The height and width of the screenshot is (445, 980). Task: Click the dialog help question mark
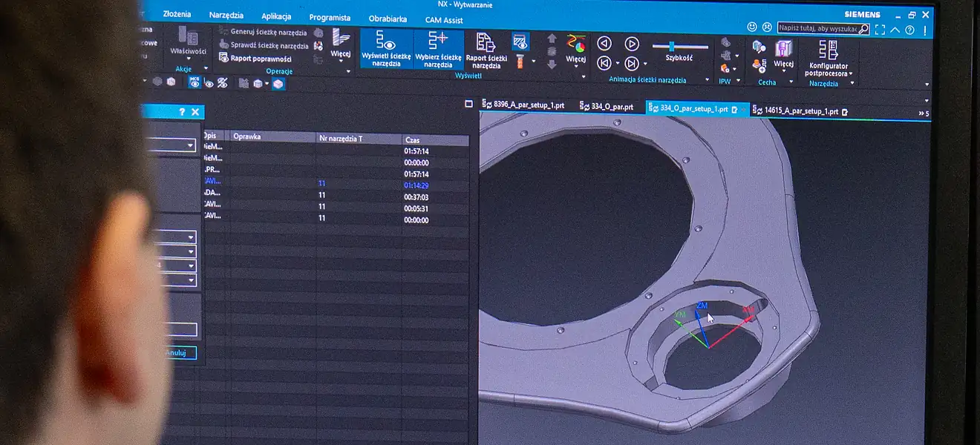point(182,111)
